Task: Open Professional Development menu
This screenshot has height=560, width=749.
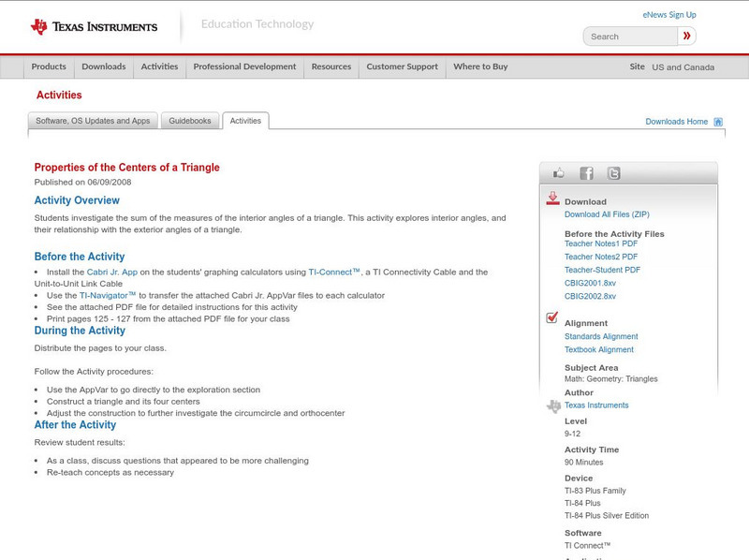Action: click(x=244, y=66)
